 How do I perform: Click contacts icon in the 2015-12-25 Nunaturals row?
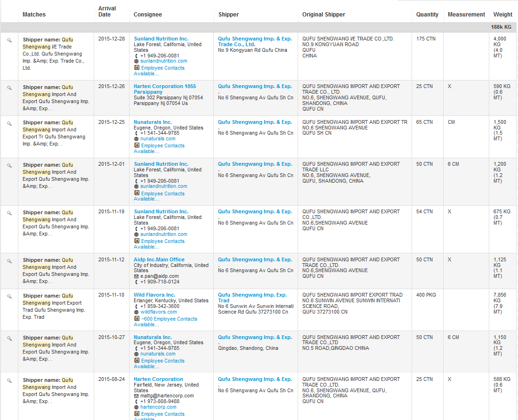point(137,145)
